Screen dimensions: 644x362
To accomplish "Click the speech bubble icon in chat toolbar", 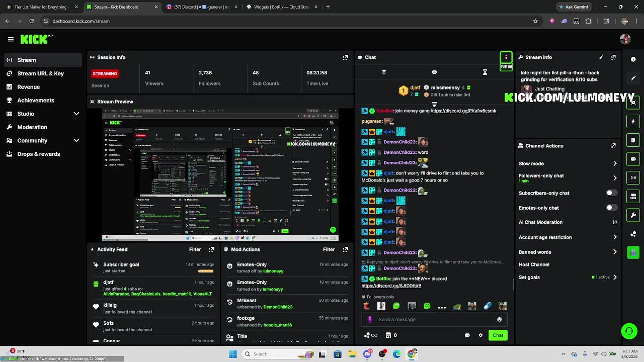I will click(434, 72).
